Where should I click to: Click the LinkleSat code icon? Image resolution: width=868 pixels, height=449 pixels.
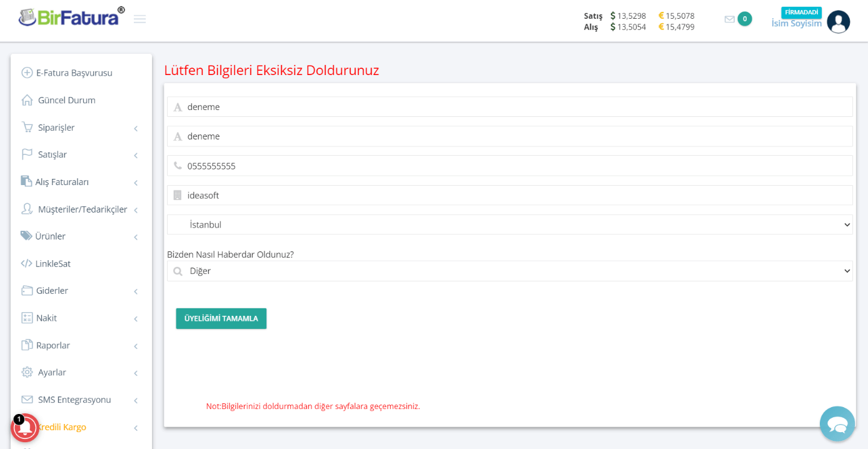click(x=26, y=263)
